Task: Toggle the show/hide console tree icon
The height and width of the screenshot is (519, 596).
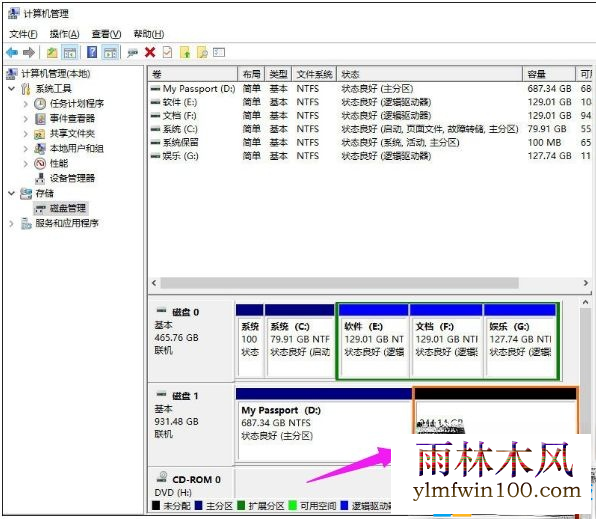Action: (x=70, y=52)
